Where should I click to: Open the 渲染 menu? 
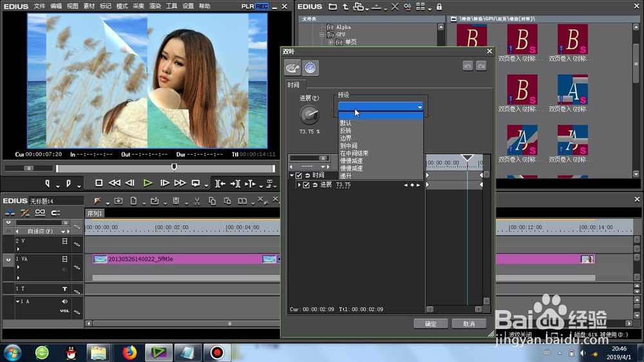tap(155, 6)
